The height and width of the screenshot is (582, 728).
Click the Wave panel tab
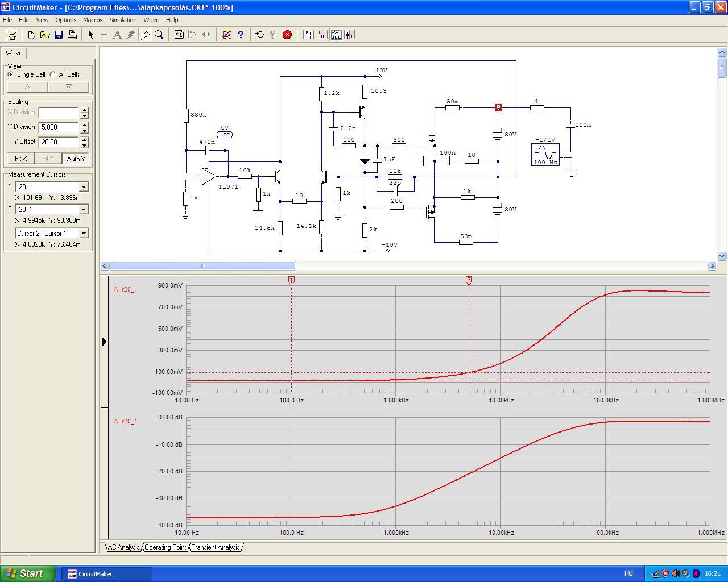click(14, 53)
